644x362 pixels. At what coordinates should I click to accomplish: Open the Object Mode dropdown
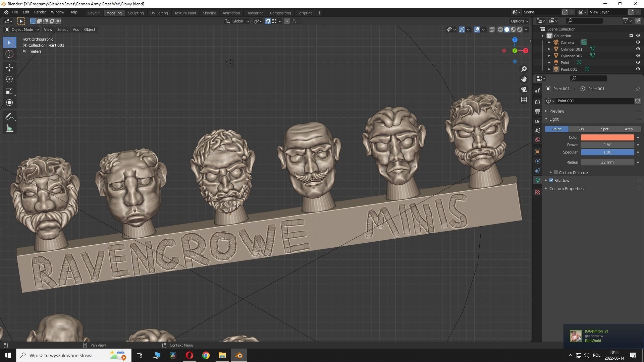[22, 29]
